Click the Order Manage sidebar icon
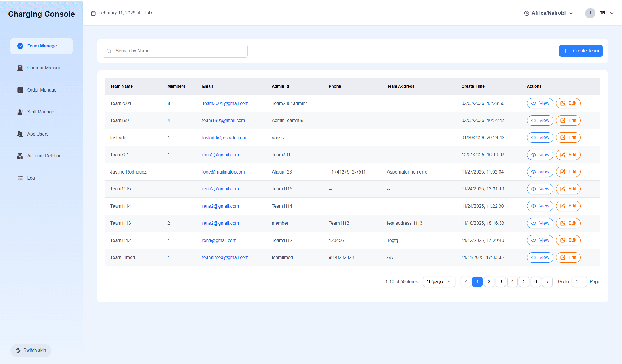This screenshot has width=622, height=364. coord(20,90)
